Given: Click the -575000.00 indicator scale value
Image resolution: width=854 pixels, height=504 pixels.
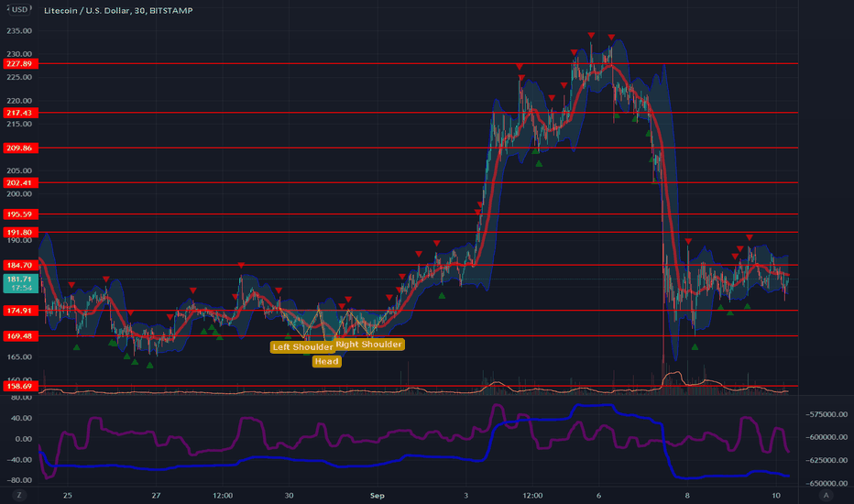Looking at the screenshot, I should 827,414.
